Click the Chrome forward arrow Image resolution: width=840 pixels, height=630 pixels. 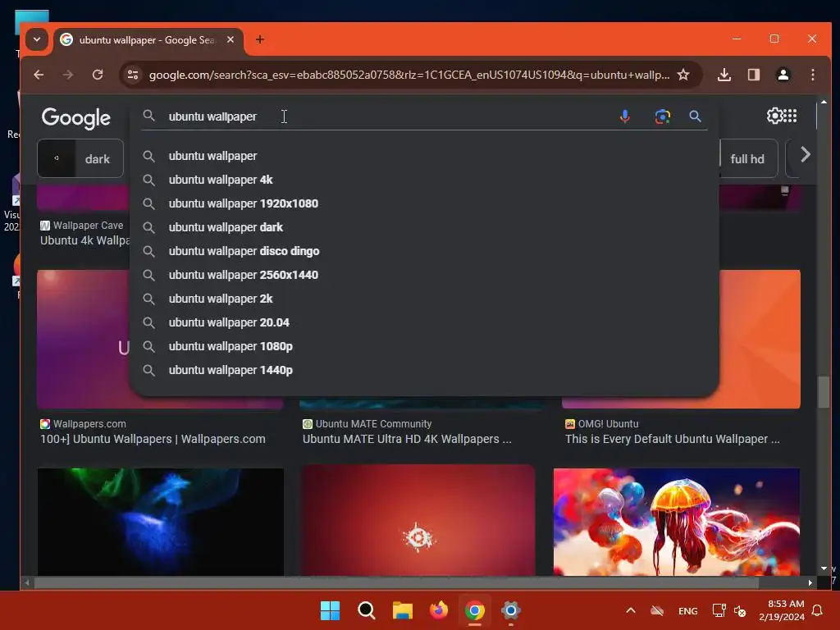point(67,75)
